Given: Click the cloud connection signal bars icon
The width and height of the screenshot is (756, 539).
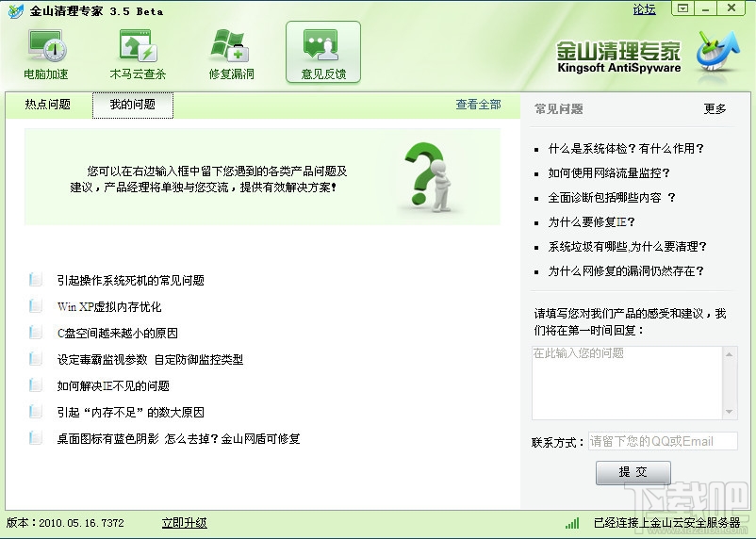Looking at the screenshot, I should (572, 523).
